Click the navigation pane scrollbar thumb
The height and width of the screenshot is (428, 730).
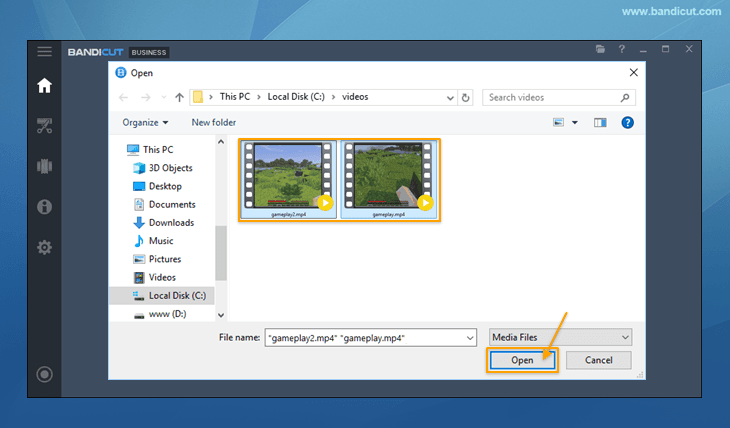pyautogui.click(x=221, y=253)
